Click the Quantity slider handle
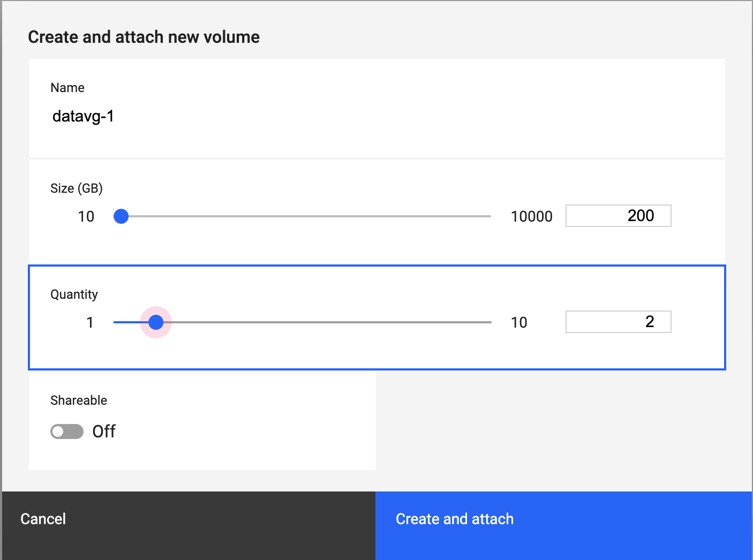Screen dimensions: 753x560 (x=156, y=322)
